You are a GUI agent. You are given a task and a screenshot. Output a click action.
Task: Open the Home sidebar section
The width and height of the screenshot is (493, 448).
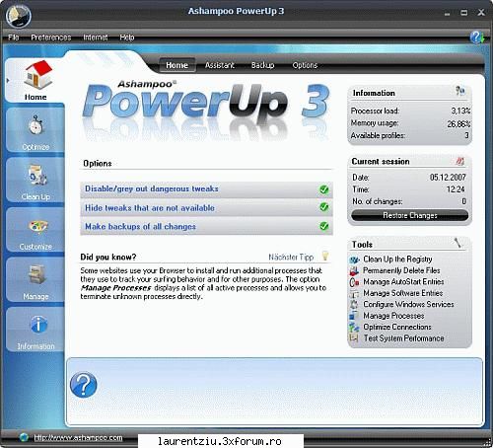coord(35,80)
